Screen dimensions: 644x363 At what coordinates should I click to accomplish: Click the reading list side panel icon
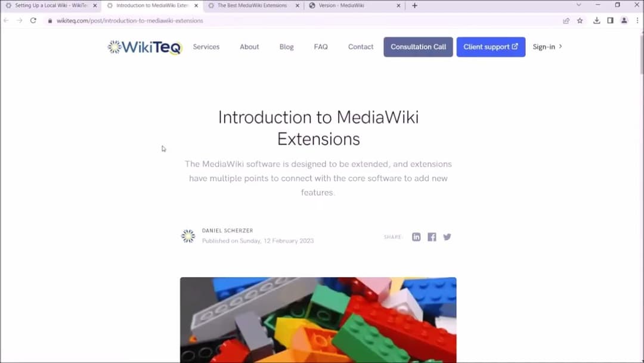pos(610,20)
